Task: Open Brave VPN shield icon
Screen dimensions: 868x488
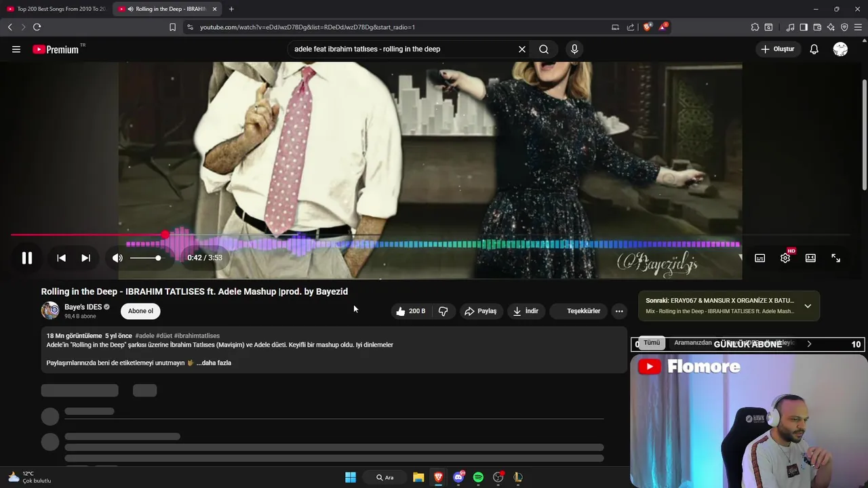Action: 844,27
